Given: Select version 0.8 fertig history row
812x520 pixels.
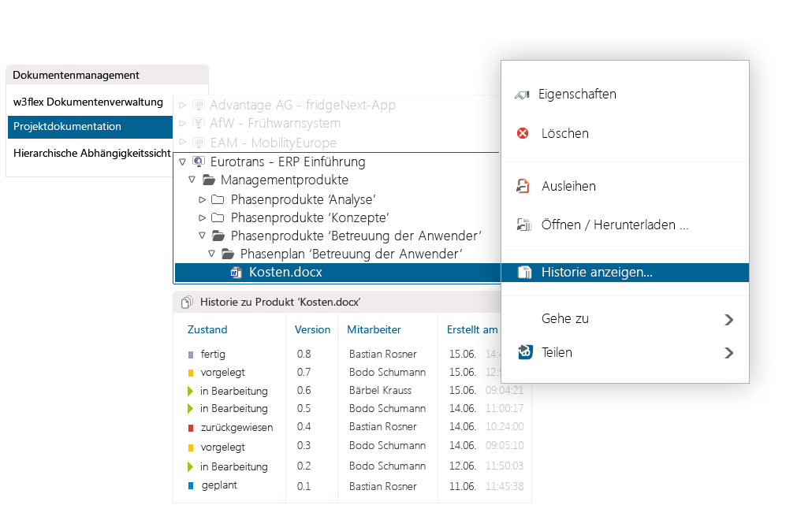Looking at the screenshot, I should coord(304,355).
